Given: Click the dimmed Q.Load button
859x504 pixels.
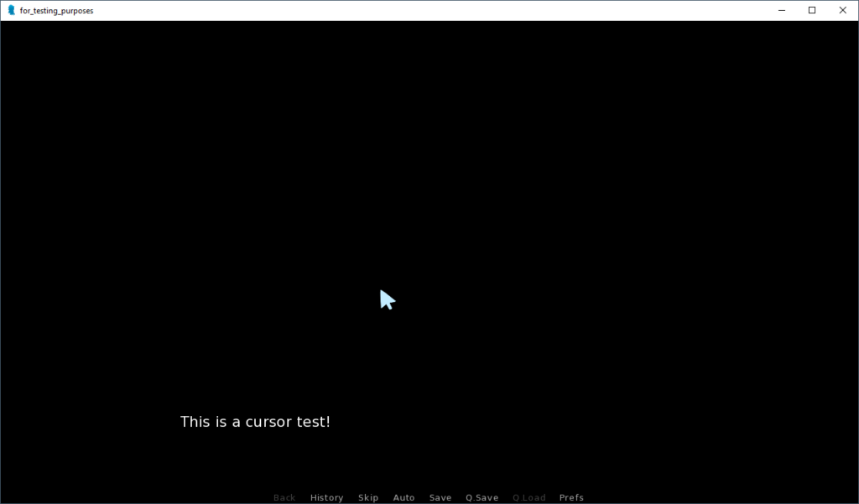Looking at the screenshot, I should tap(529, 497).
